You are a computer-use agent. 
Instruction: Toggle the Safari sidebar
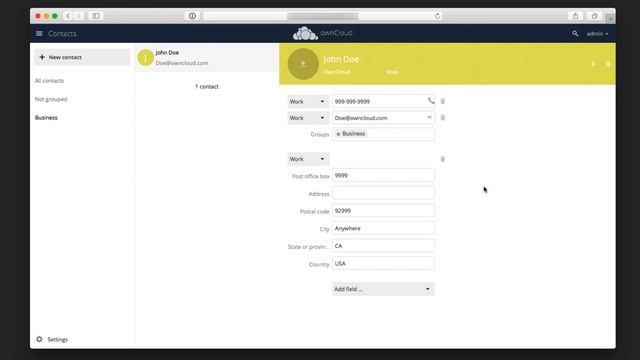pyautogui.click(x=96, y=16)
